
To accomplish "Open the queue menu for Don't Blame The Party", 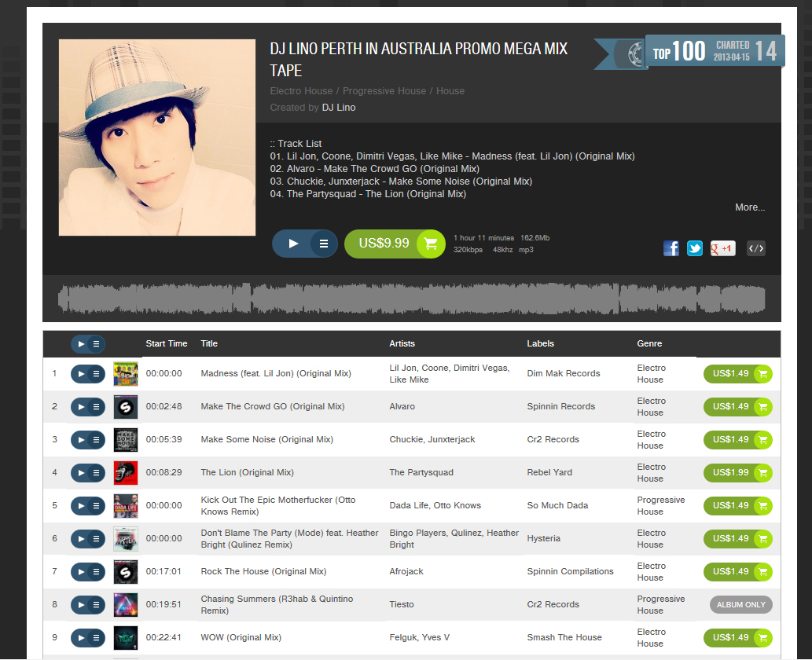I will 97,539.
